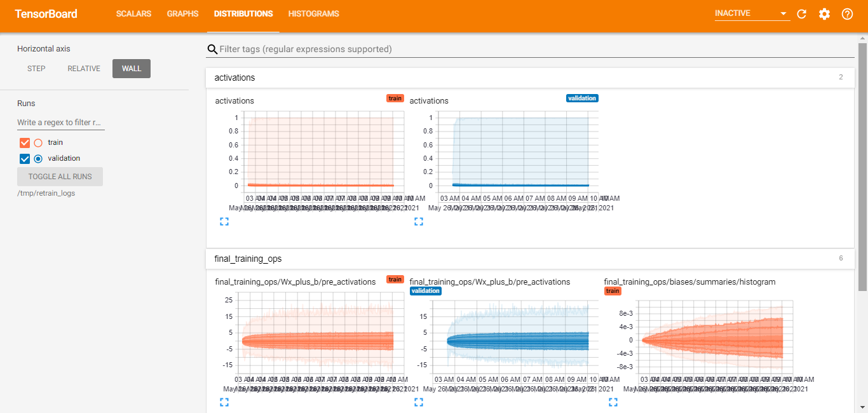The height and width of the screenshot is (413, 868).
Task: Click the blue validation badge on activations chart
Action: pos(582,98)
